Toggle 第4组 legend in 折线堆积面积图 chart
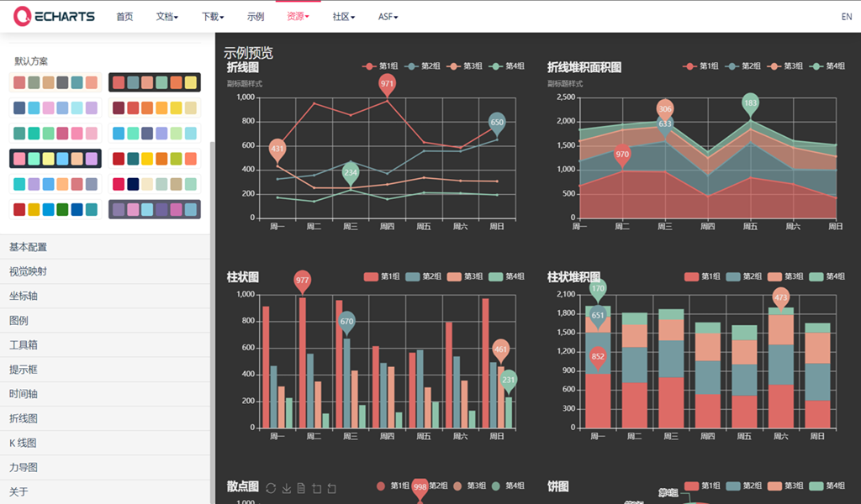 click(827, 66)
